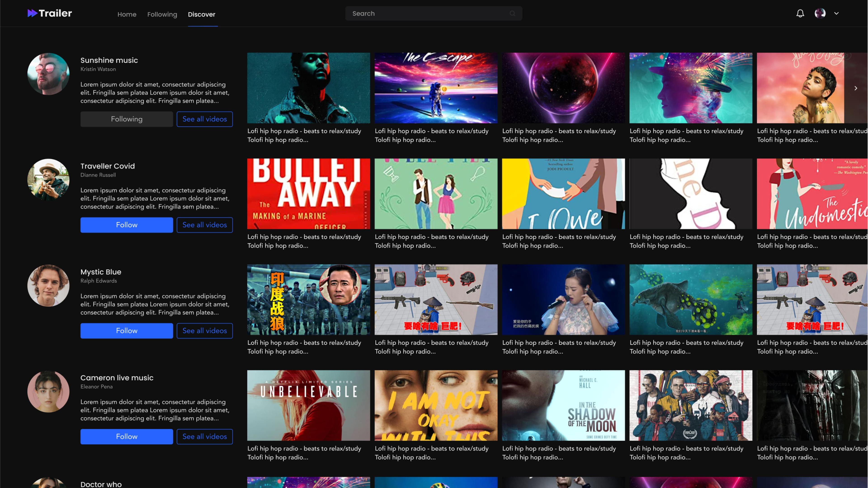Open the notifications bell
This screenshot has width=868, height=488.
800,14
